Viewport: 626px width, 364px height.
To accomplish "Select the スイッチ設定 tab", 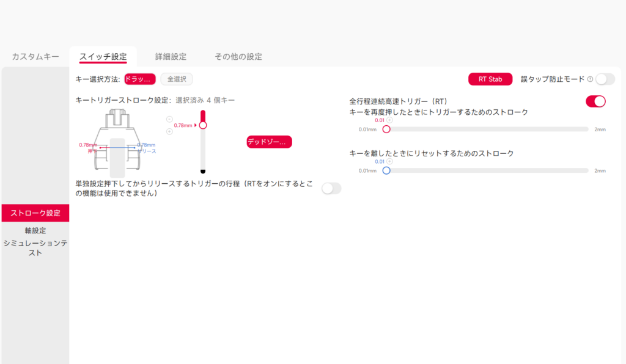I will point(103,57).
